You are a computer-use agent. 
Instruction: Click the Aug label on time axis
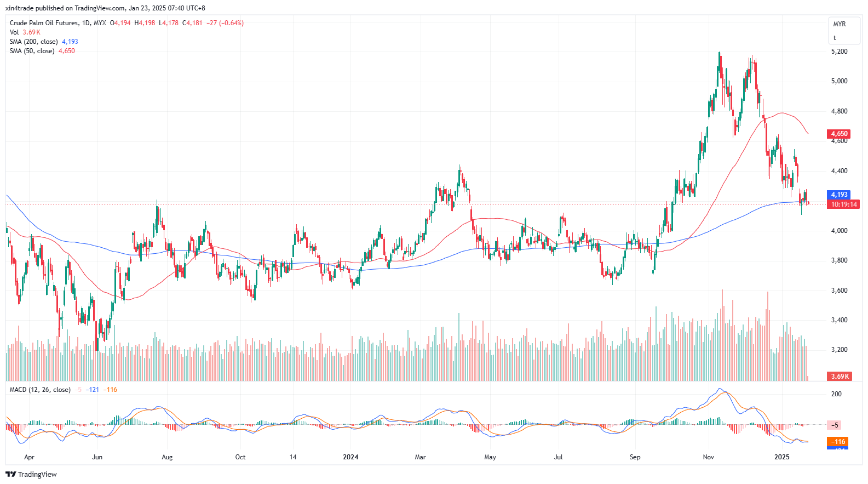[x=167, y=457]
